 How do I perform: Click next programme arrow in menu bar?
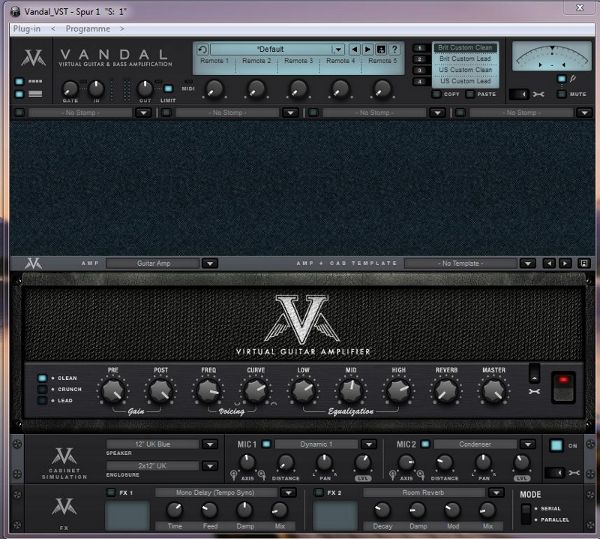[x=122, y=29]
